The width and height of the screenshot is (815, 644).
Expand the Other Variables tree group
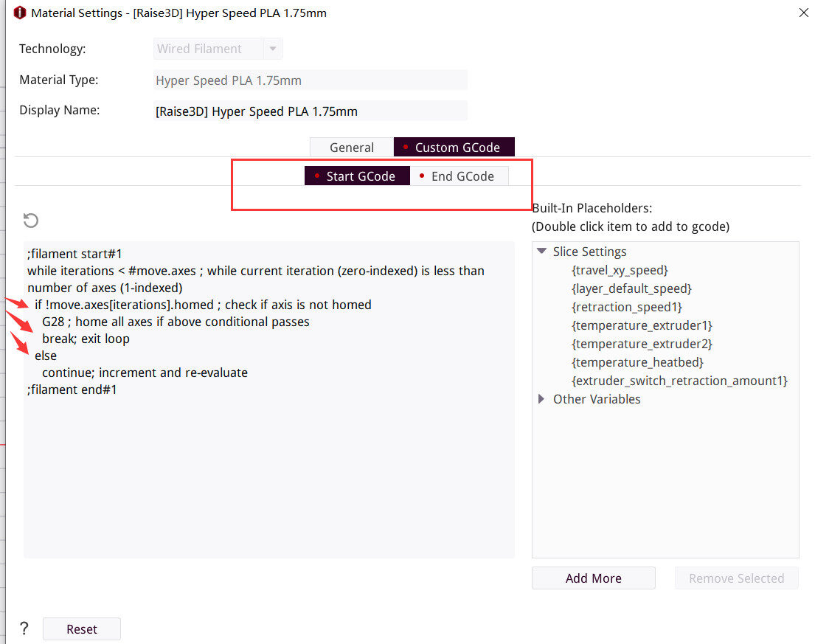point(541,398)
